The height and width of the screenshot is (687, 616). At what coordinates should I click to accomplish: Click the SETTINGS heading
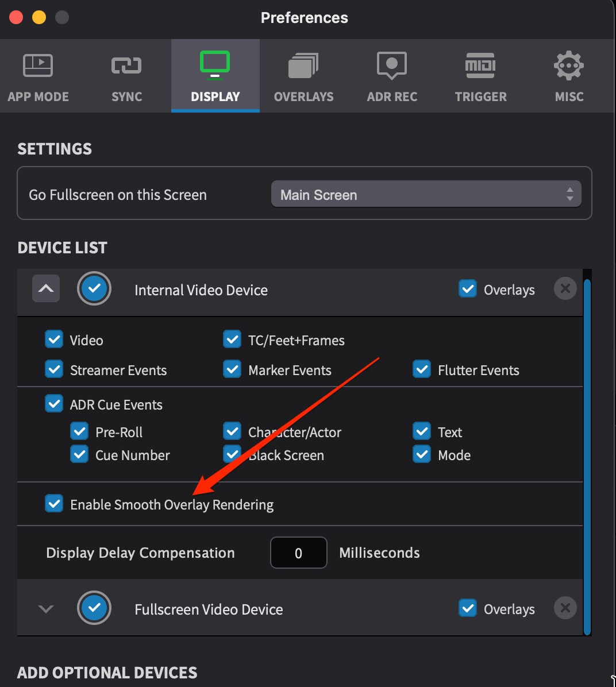pyautogui.click(x=55, y=149)
